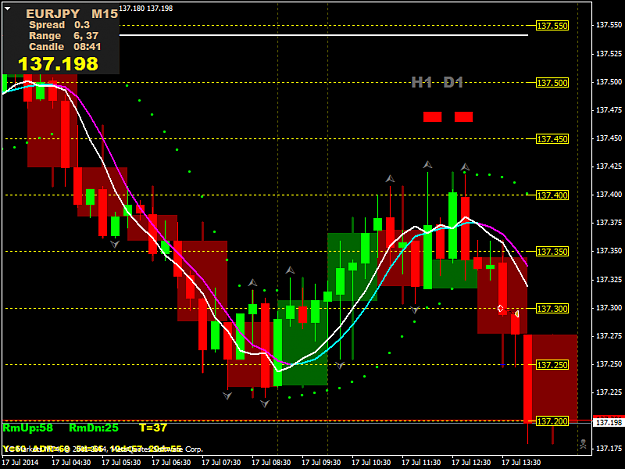Click the 17 Jul 08:30 time label
625x469 pixels.
(x=271, y=462)
